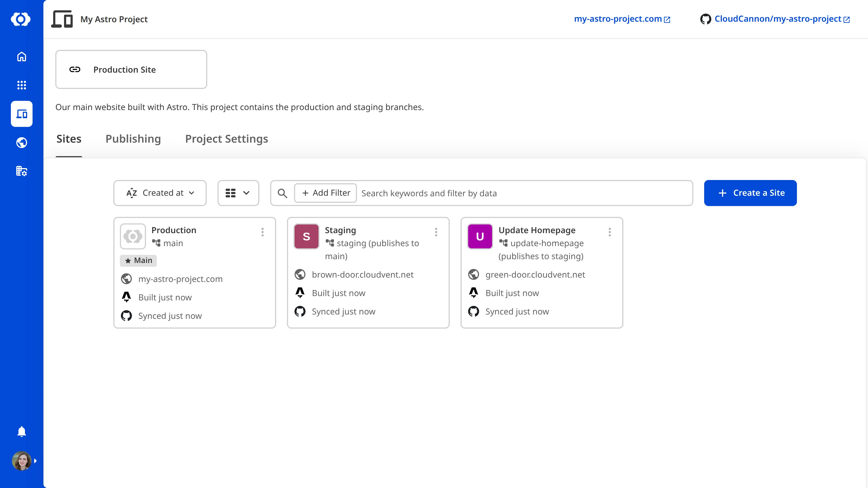The width and height of the screenshot is (868, 488).
Task: Follow the my-astro-project.com external link
Action: tap(622, 19)
